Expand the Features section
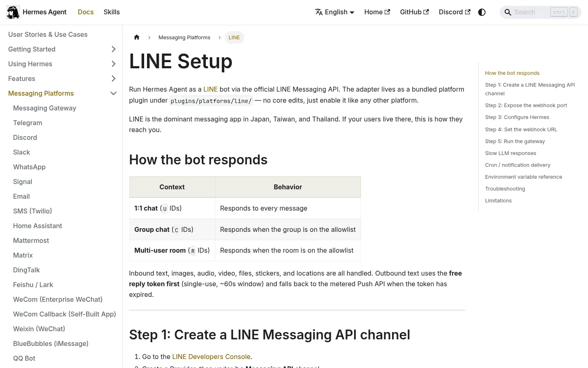588x368 pixels. [x=114, y=79]
